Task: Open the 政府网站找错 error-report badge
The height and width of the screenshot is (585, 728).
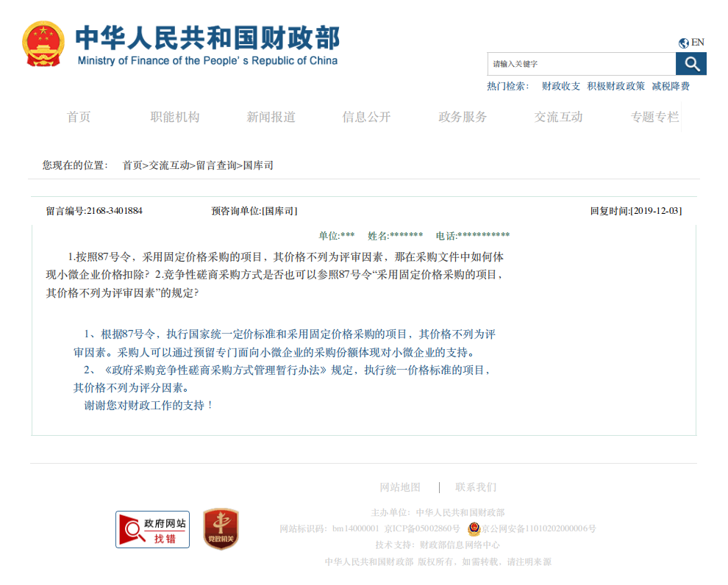Action: [152, 527]
